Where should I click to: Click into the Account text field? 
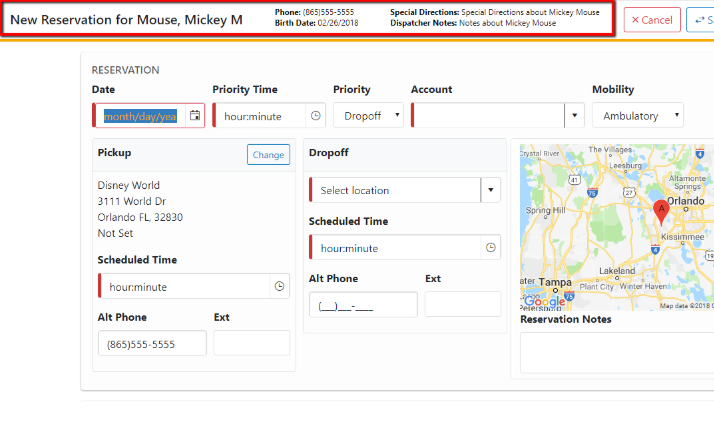(489, 115)
